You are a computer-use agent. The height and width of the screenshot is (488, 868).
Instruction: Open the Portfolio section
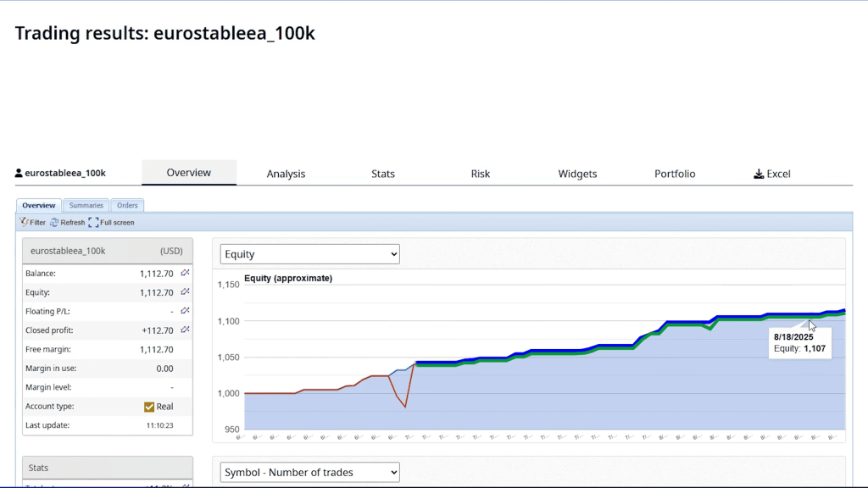(x=675, y=174)
